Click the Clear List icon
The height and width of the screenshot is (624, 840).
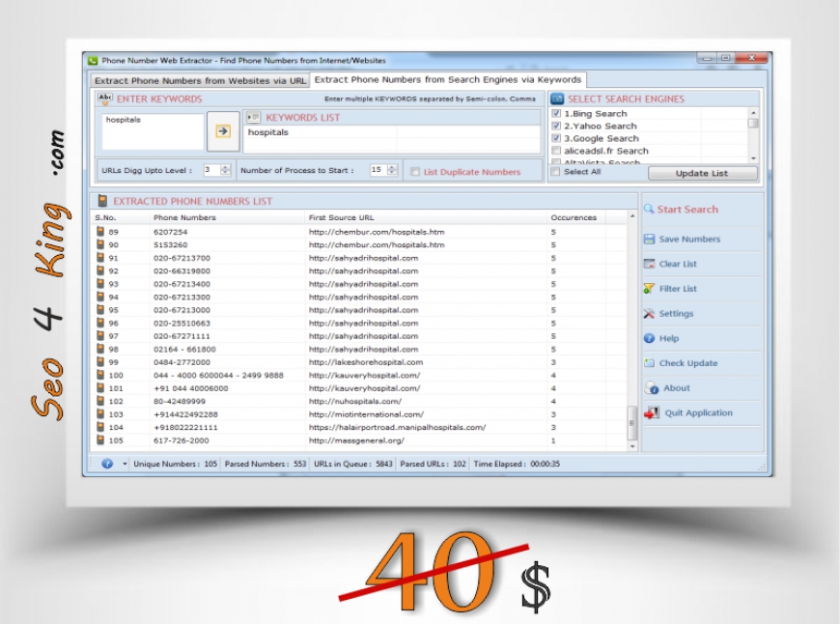[649, 264]
